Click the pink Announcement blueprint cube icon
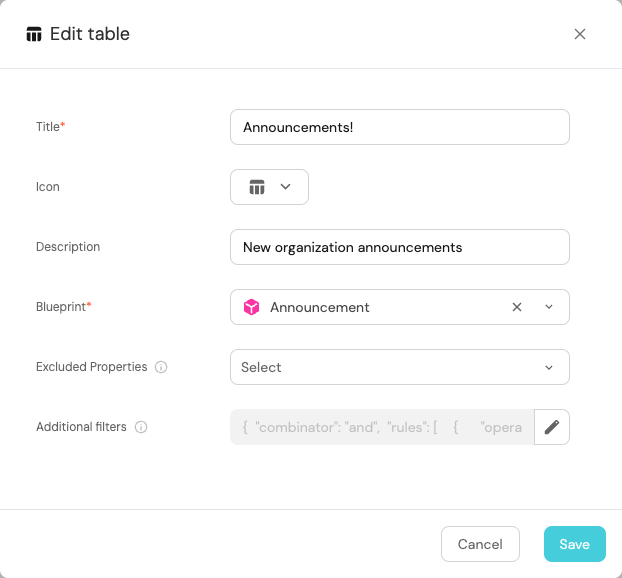Screen dimensions: 622x578 click(252, 307)
